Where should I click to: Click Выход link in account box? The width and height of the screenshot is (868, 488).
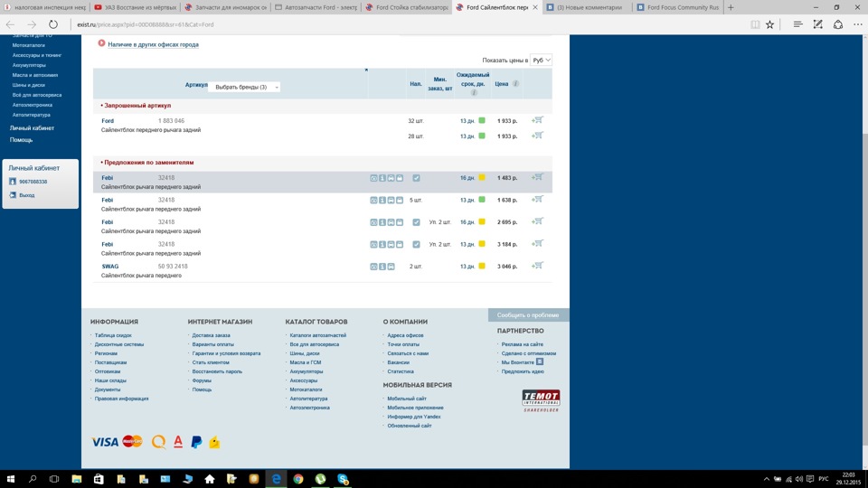[26, 195]
